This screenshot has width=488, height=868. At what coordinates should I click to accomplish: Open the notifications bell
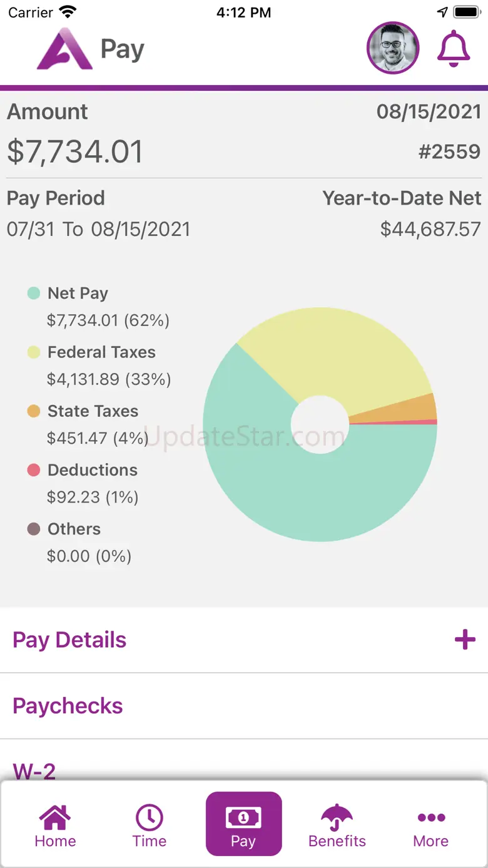(x=454, y=48)
